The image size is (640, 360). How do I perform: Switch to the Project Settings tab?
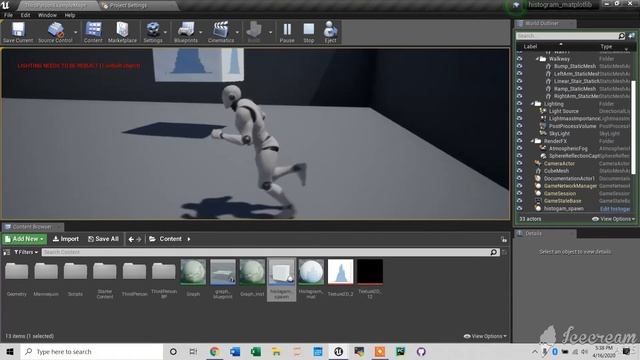[128, 5]
